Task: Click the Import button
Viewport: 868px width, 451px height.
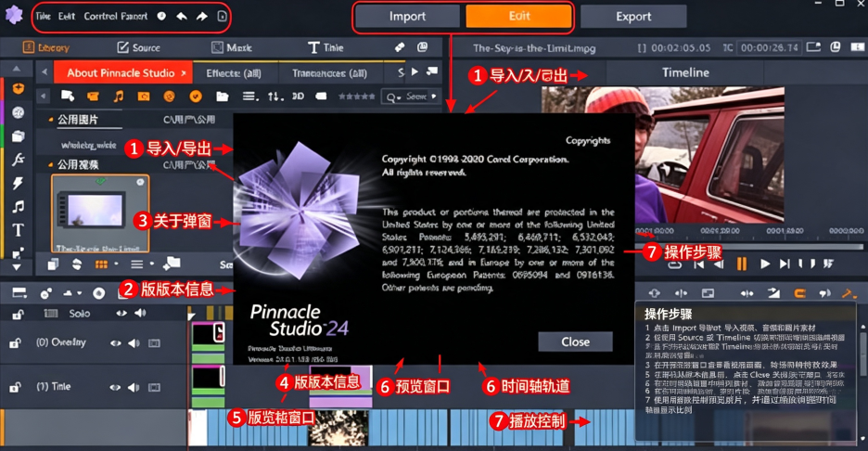Action: [407, 17]
